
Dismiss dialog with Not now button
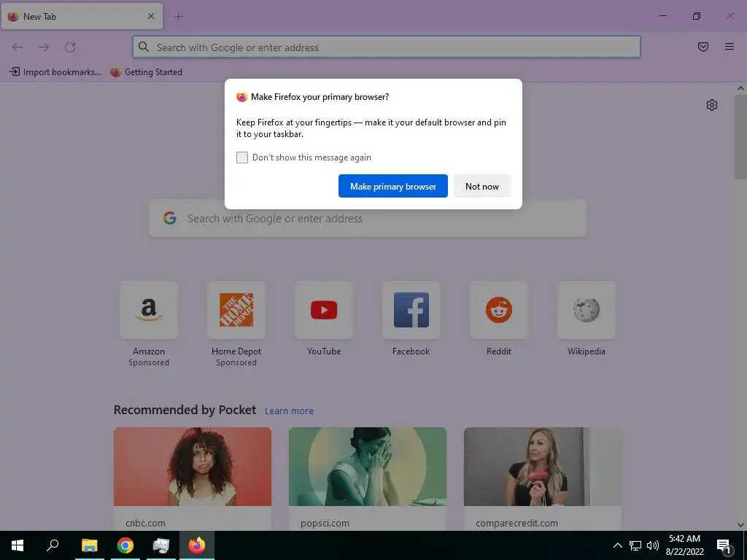click(x=481, y=186)
